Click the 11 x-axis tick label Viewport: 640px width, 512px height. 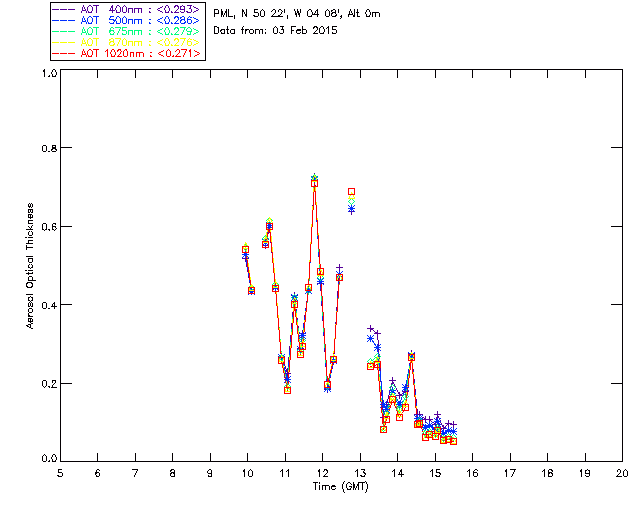point(285,473)
